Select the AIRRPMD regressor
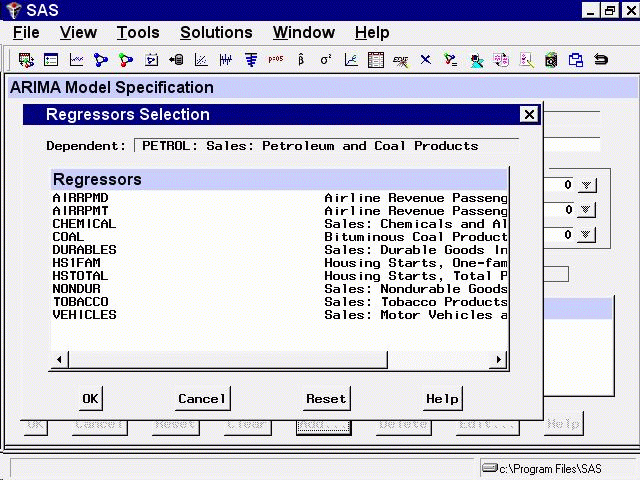640x480 pixels. coord(280,198)
